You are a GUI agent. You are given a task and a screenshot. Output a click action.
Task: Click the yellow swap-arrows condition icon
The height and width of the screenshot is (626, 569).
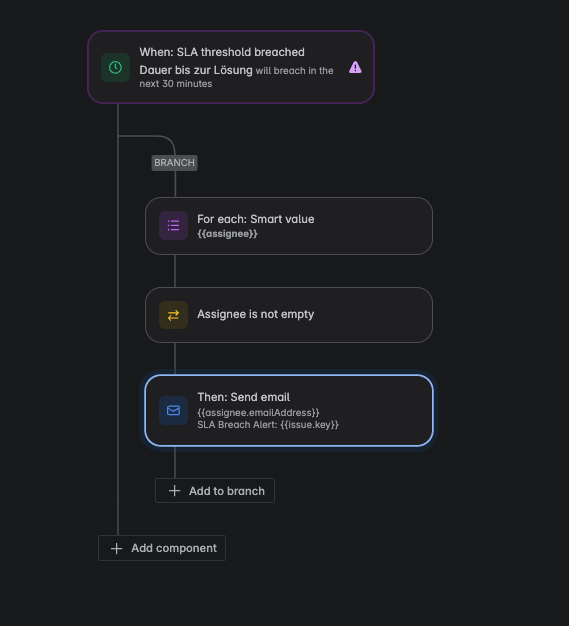tap(173, 315)
